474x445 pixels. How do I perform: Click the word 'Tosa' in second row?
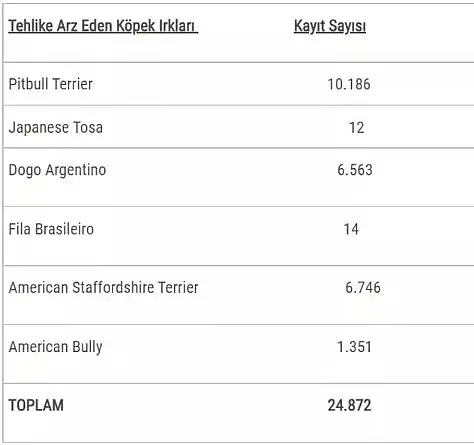coord(88,128)
